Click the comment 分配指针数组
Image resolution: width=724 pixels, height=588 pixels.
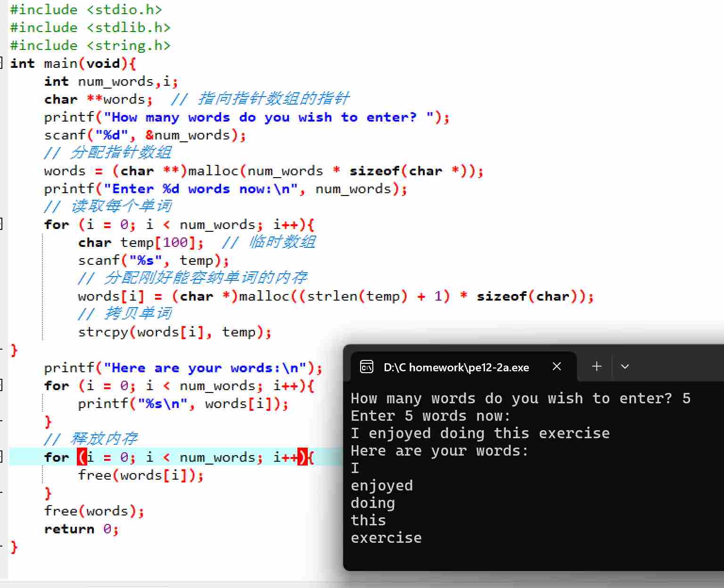point(107,153)
